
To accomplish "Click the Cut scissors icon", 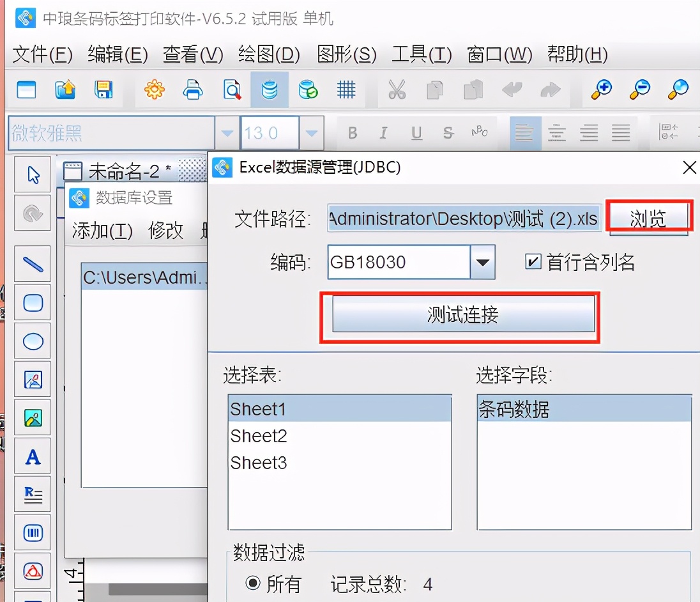I will pos(397,89).
